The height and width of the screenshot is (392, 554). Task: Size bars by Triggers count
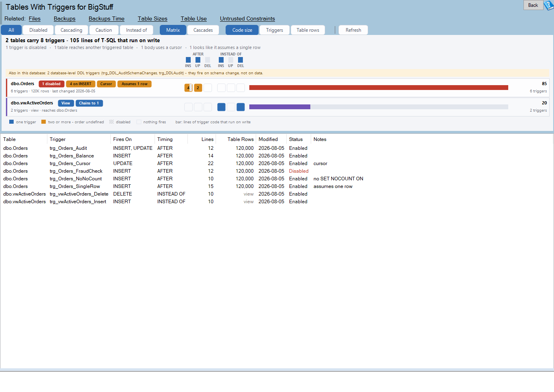pos(275,30)
